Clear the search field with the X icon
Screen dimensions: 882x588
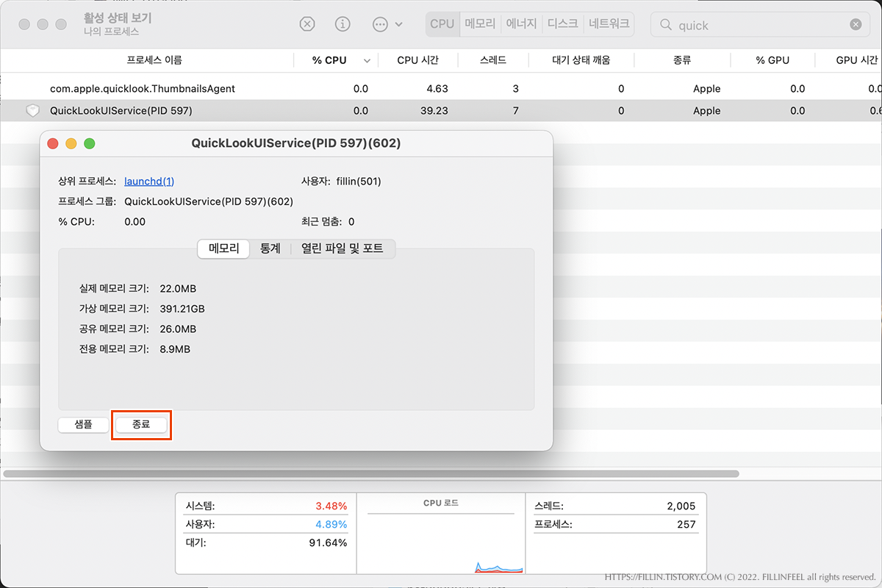click(x=856, y=25)
